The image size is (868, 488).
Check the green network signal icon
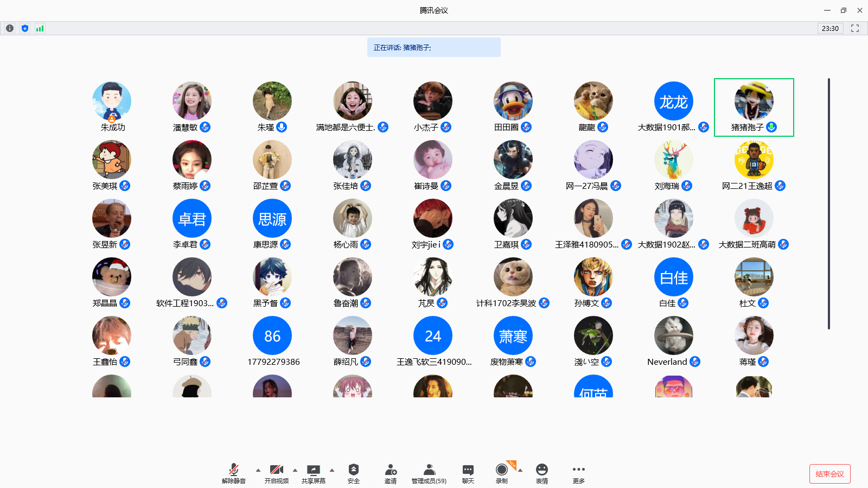(x=40, y=28)
